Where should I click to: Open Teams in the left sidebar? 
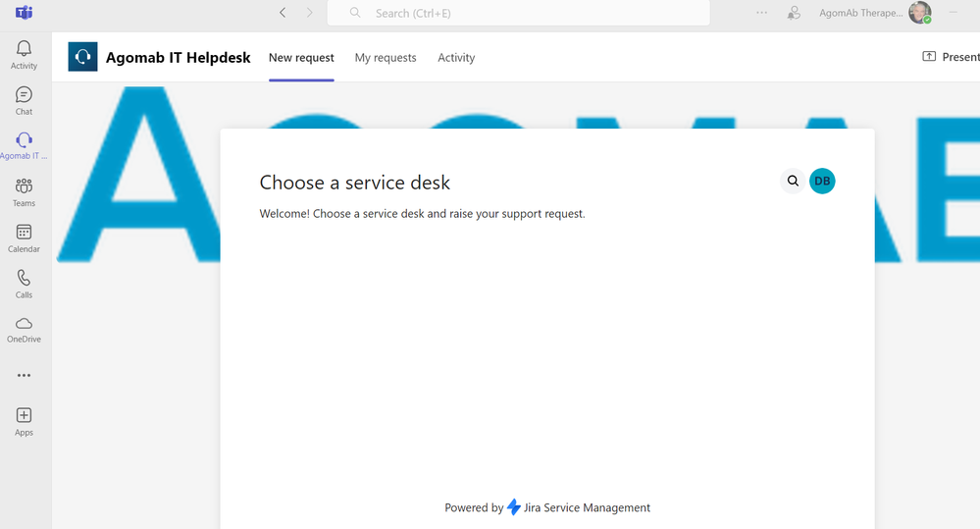[x=24, y=192]
